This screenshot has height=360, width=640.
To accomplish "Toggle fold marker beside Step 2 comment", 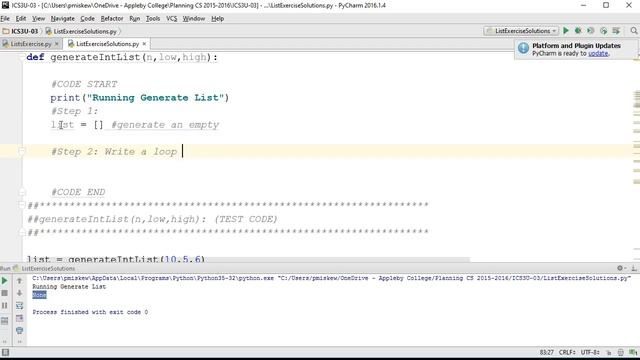I will (22, 152).
